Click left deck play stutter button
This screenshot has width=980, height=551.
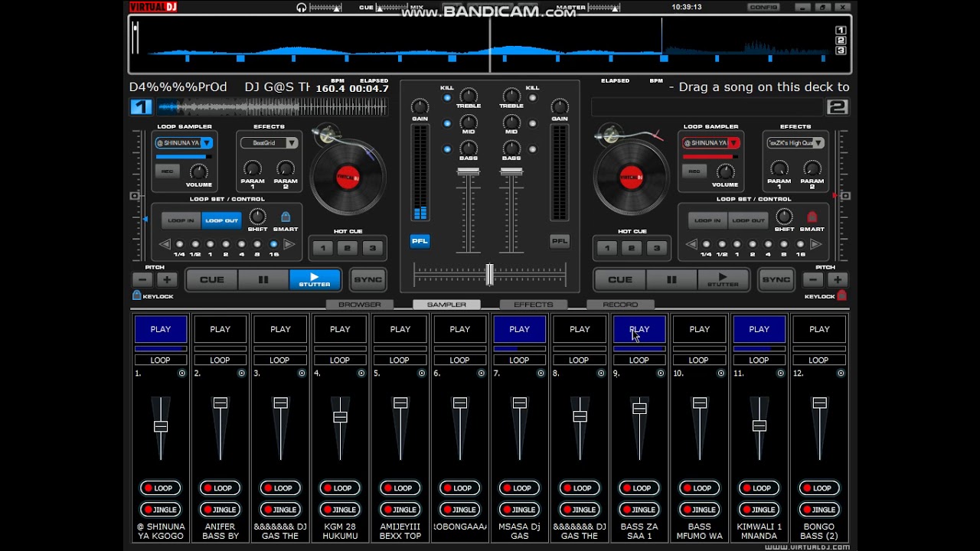click(x=315, y=279)
